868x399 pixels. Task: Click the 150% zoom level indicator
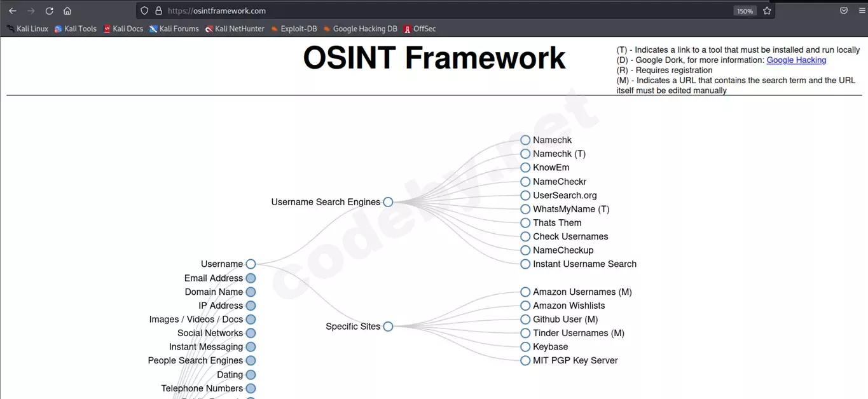pos(745,10)
